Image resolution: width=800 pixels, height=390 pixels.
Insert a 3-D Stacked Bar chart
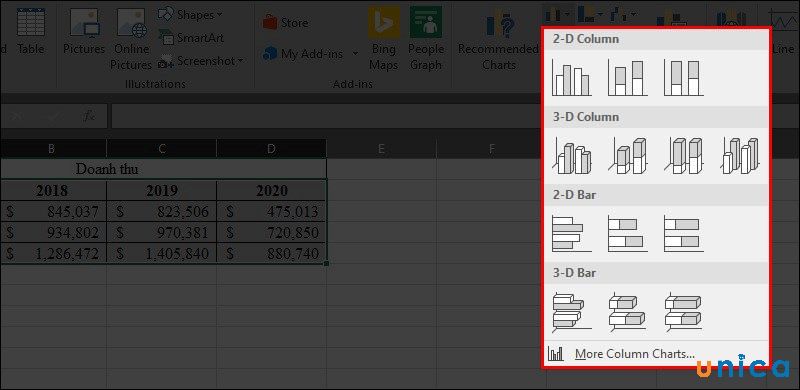coord(628,311)
